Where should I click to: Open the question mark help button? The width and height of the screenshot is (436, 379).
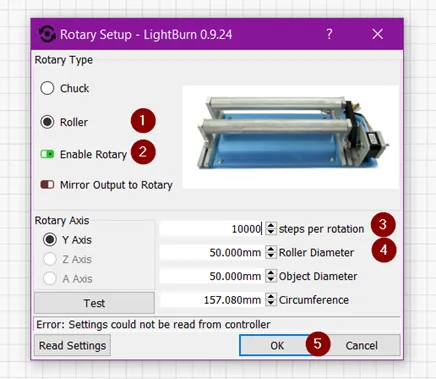(329, 34)
